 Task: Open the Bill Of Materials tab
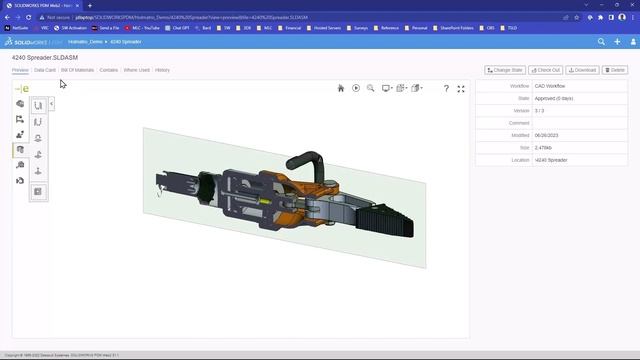(77, 70)
